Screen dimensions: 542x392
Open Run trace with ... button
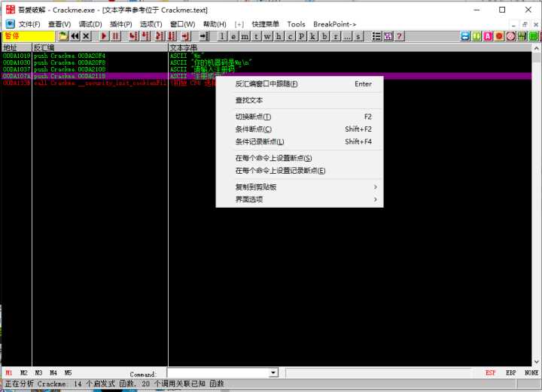347,36
